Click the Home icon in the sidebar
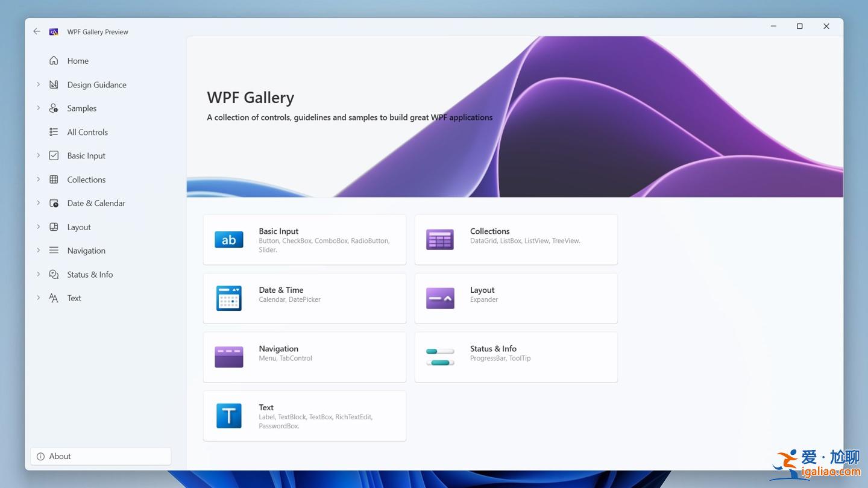The image size is (868, 488). pos(54,60)
